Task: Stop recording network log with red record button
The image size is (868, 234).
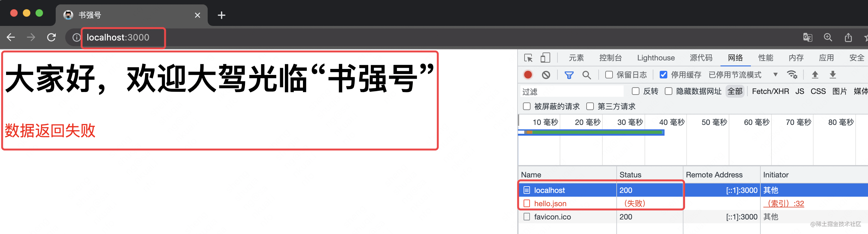Action: [528, 75]
